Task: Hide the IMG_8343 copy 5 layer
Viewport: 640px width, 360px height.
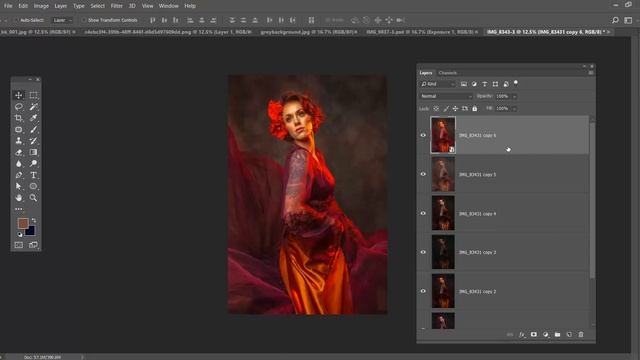Action: [423, 174]
